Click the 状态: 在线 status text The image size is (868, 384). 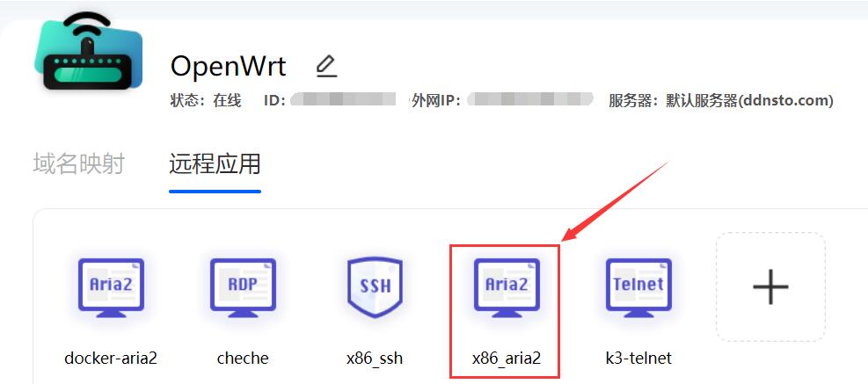click(206, 101)
